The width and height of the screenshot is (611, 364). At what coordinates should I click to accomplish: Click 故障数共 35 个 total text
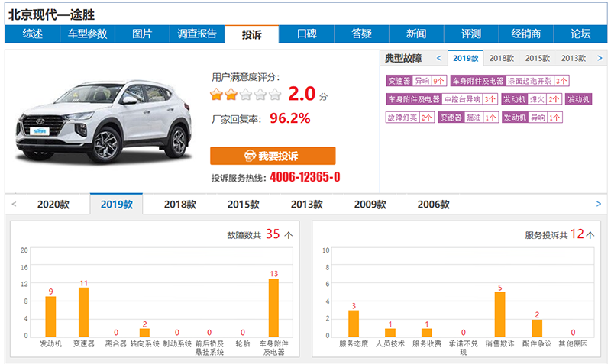tap(260, 234)
